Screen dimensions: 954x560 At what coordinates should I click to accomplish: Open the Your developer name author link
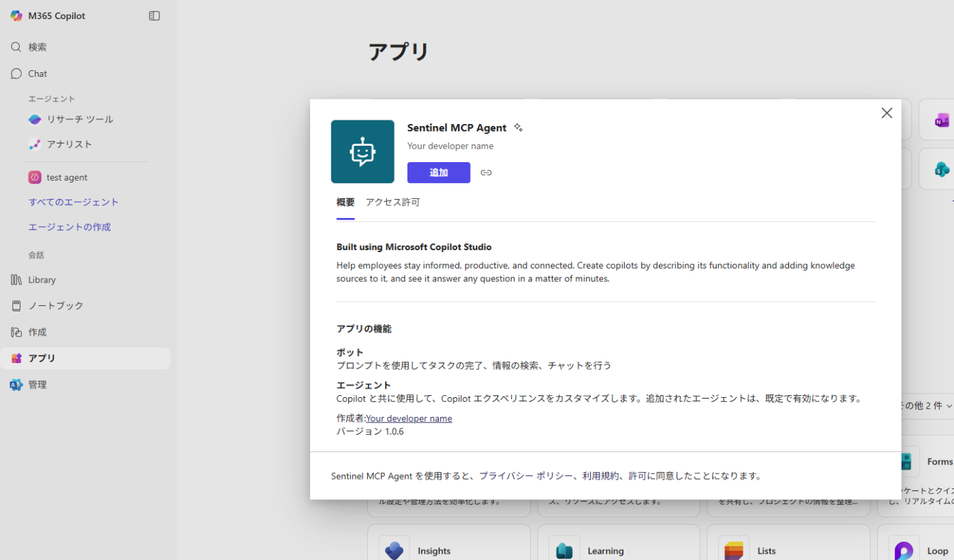[x=409, y=418]
